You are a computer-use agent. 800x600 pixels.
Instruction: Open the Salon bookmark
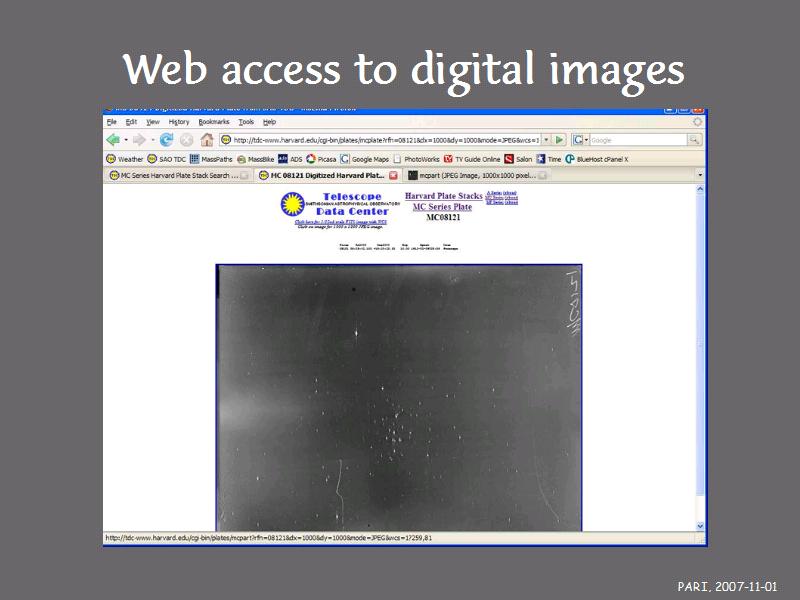(518, 159)
